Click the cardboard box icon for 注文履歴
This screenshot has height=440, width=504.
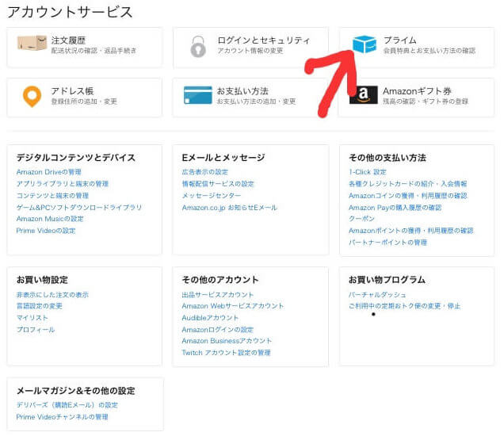[x=32, y=43]
